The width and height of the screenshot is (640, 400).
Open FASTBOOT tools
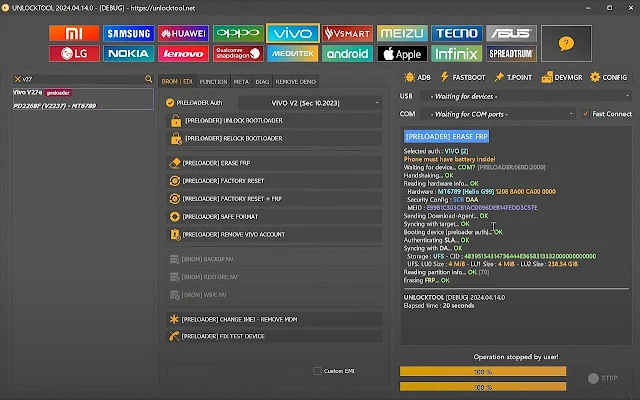click(463, 77)
